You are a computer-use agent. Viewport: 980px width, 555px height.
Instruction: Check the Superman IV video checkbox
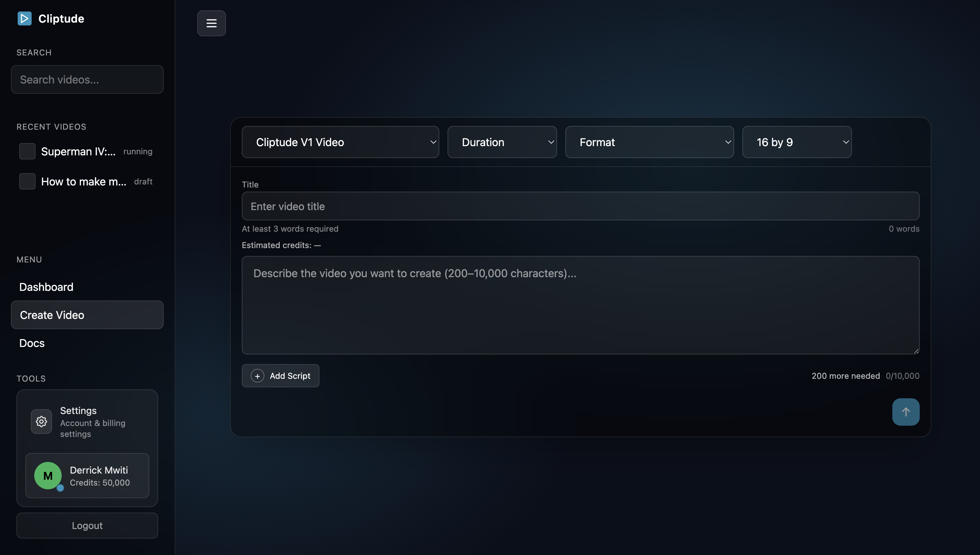point(27,151)
